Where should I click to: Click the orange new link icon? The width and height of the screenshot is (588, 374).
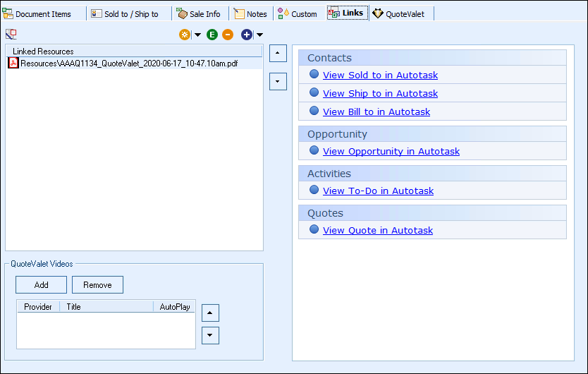[185, 35]
